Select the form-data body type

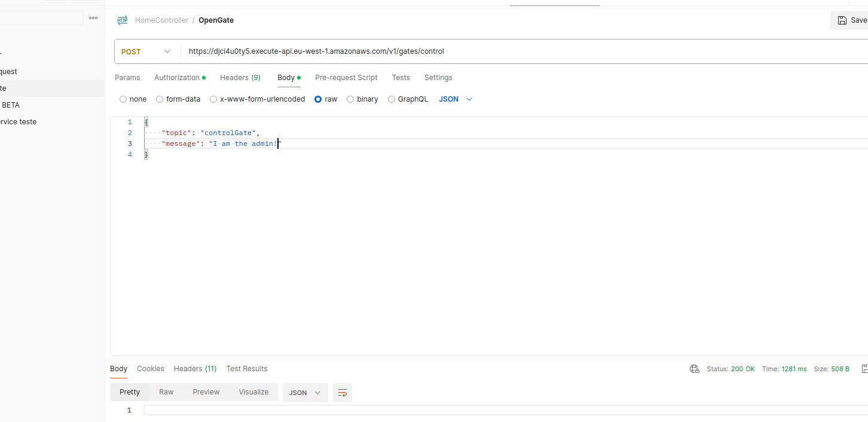[x=160, y=99]
